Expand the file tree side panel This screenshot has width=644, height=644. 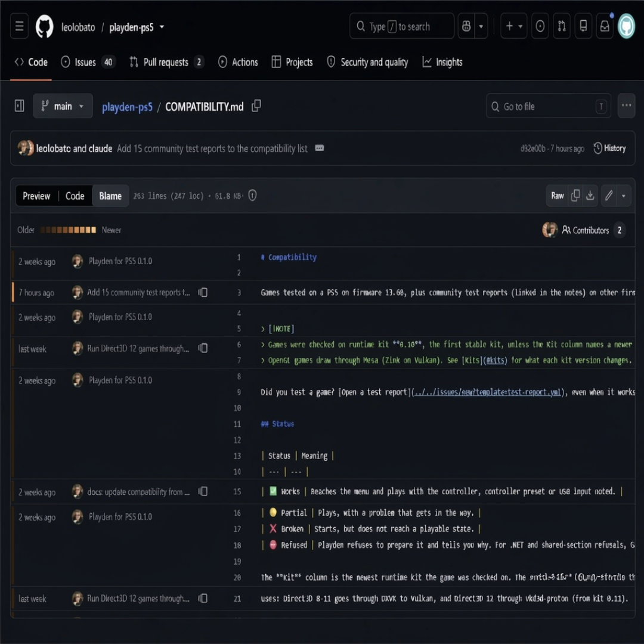click(x=19, y=106)
